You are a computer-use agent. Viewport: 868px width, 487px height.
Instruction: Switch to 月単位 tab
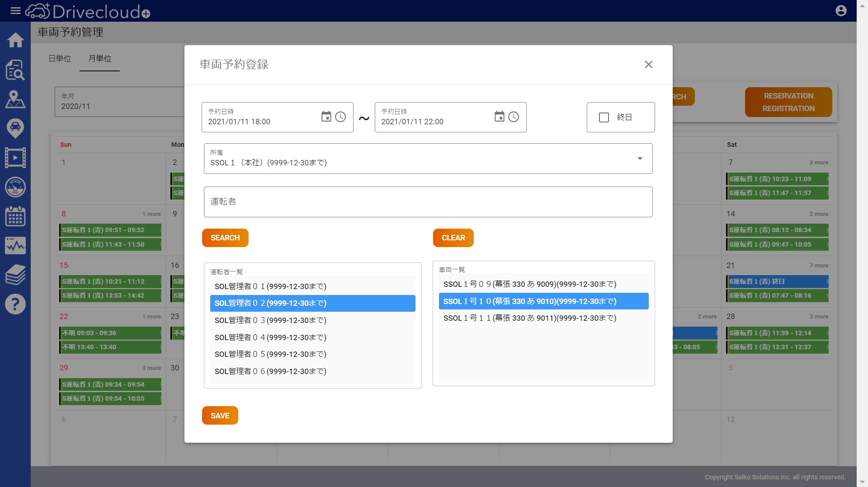pyautogui.click(x=99, y=59)
